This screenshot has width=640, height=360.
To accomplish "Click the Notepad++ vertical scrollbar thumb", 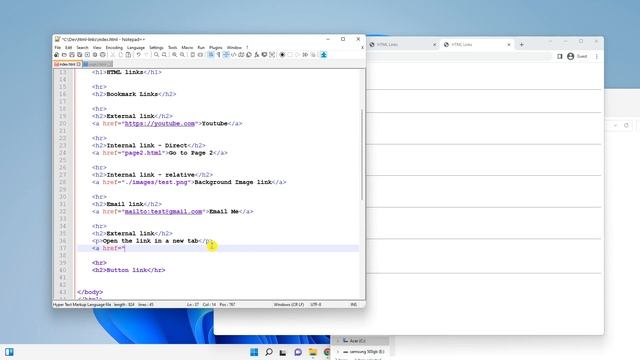I will tap(362, 154).
